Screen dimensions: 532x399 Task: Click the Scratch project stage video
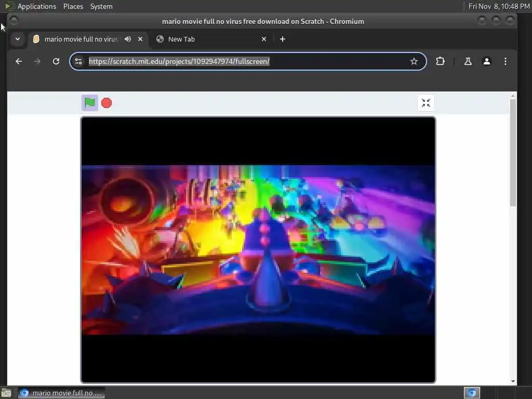(x=258, y=250)
